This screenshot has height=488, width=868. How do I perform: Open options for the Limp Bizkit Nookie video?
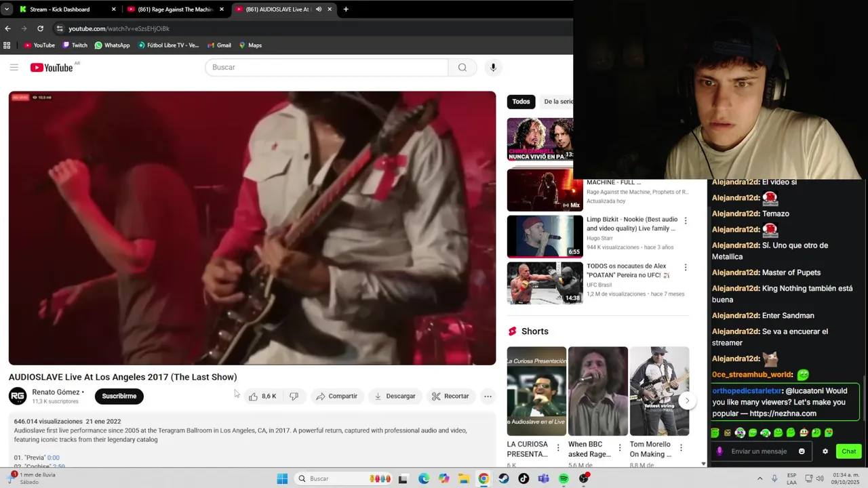686,221
